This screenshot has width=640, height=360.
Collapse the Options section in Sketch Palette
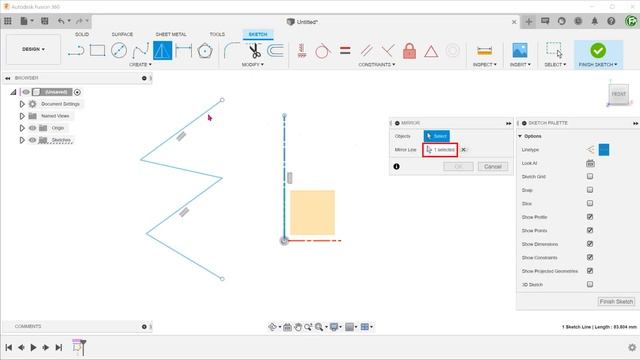click(x=520, y=136)
